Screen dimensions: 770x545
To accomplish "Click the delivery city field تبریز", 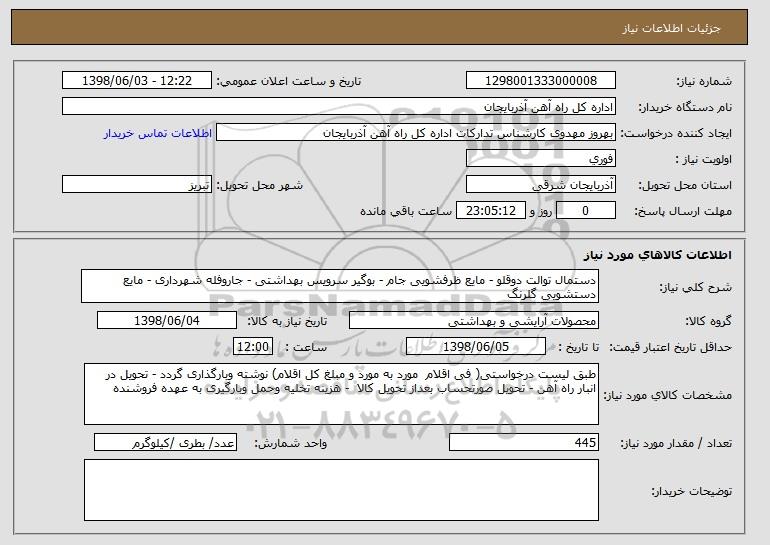I will [x=137, y=185].
